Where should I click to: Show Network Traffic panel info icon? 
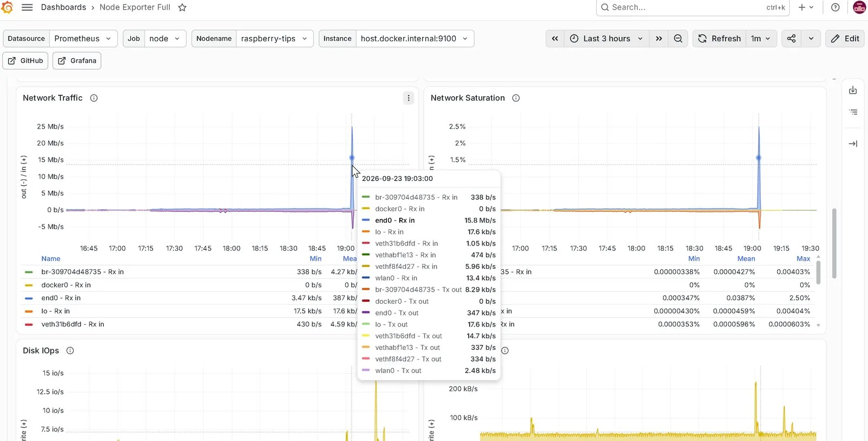click(94, 98)
